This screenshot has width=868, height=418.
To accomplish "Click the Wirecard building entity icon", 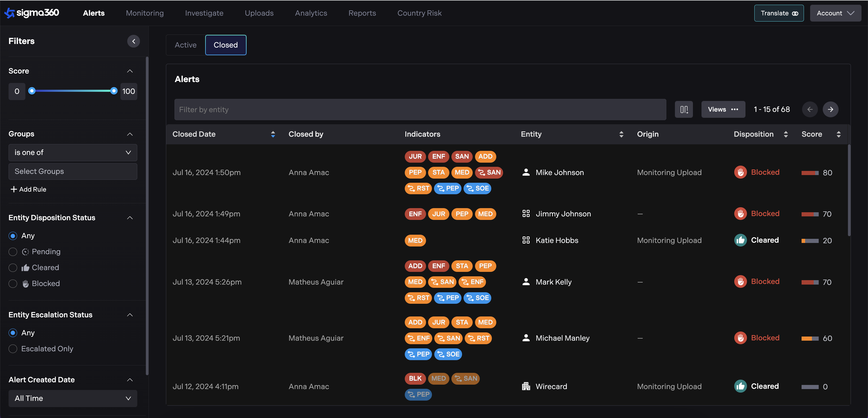I will [x=526, y=386].
